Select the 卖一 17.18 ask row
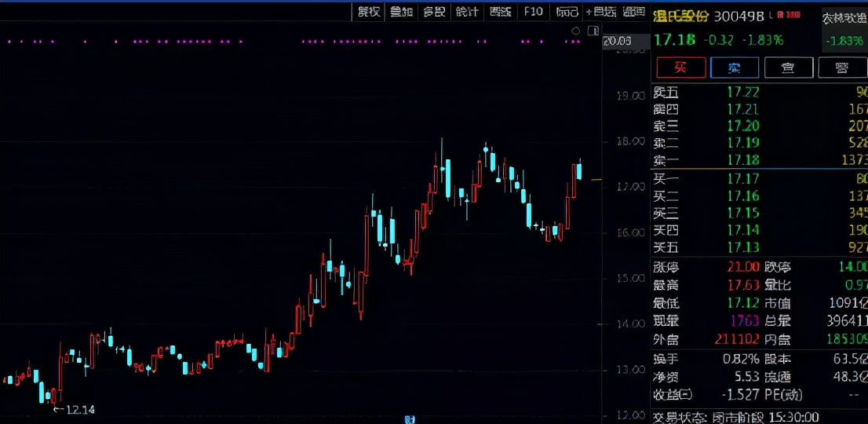 point(759,160)
